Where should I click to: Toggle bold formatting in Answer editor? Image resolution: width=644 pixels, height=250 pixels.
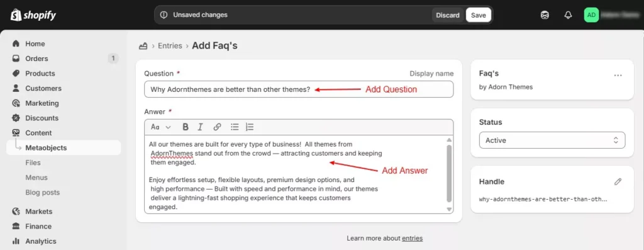tap(186, 127)
